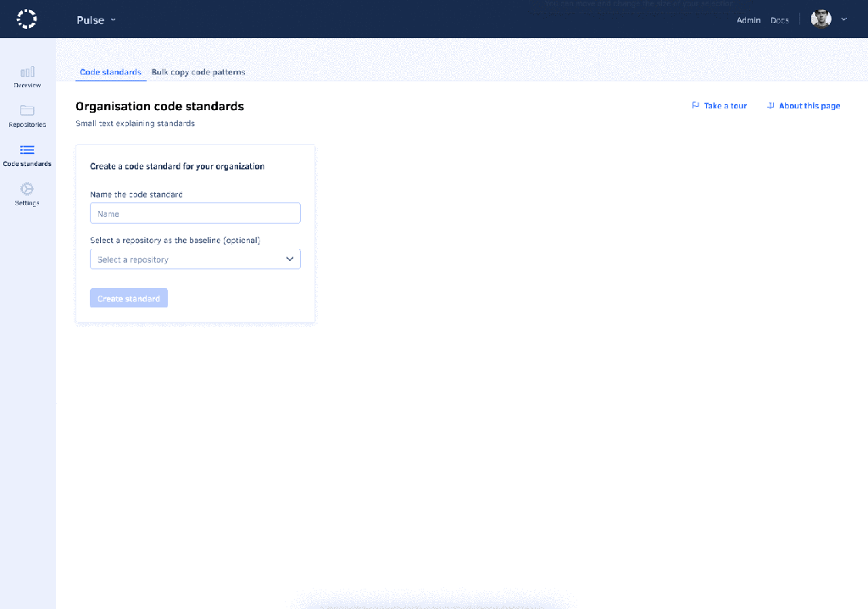868x609 pixels.
Task: Click the Create standard button
Action: [x=128, y=297]
